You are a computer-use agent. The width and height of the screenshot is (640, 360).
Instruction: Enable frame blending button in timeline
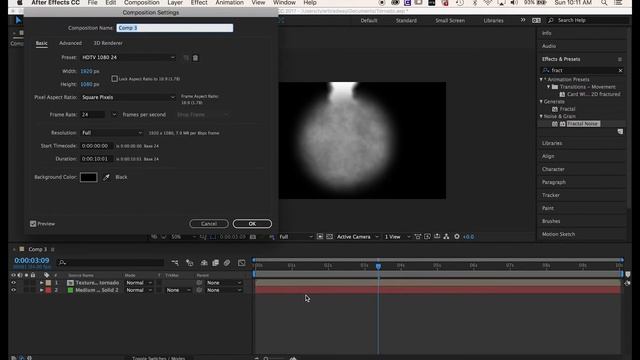(216, 263)
